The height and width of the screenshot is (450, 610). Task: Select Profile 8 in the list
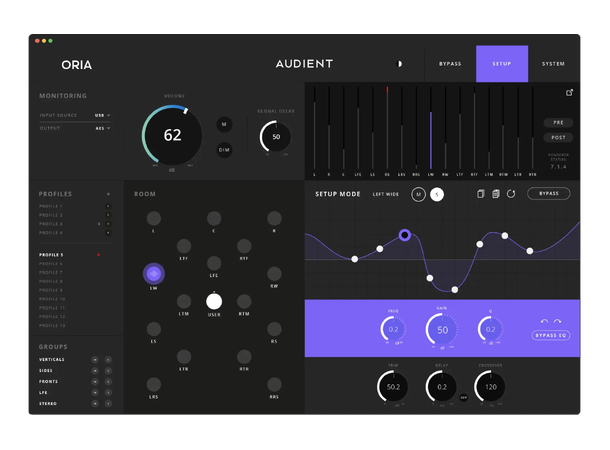51,281
